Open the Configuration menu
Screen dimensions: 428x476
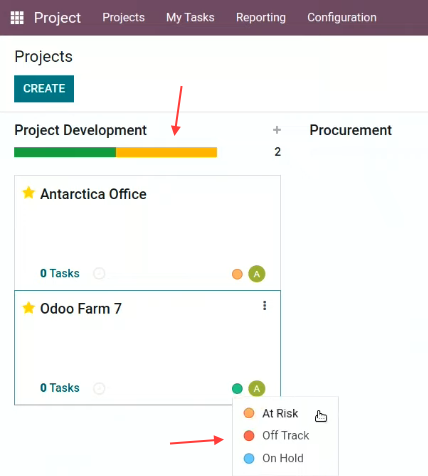coord(342,17)
